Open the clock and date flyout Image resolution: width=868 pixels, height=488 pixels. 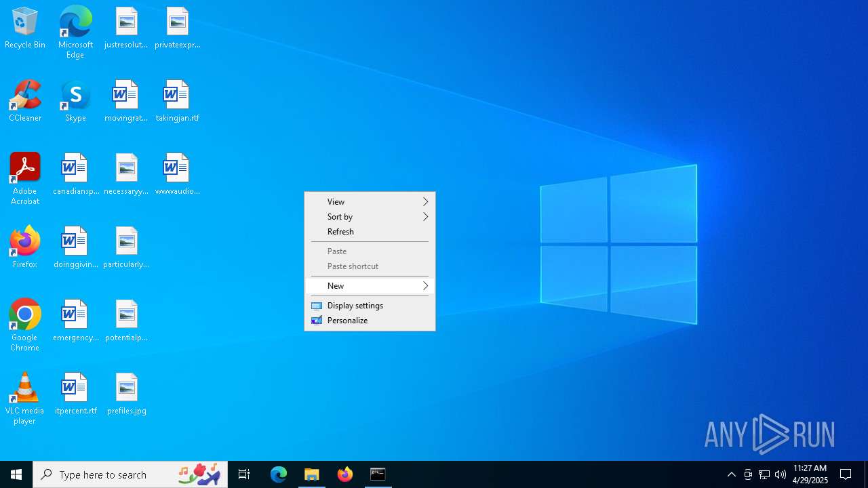coord(810,474)
